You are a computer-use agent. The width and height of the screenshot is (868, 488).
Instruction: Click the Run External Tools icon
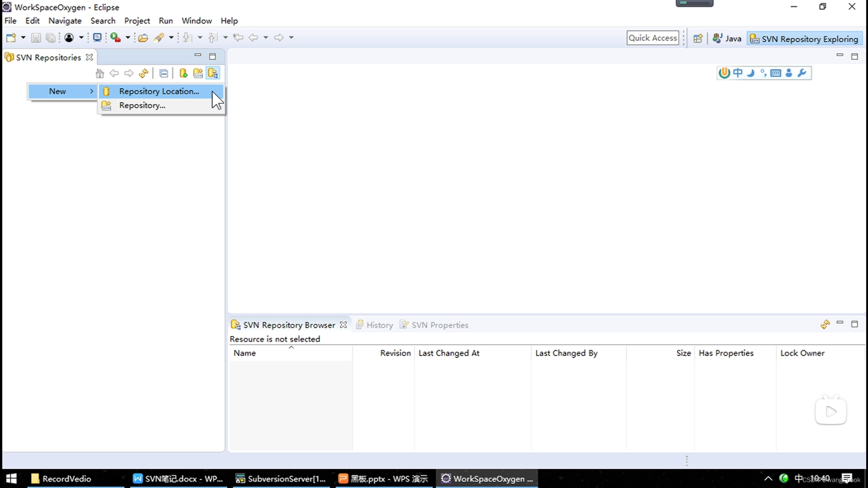(x=115, y=38)
